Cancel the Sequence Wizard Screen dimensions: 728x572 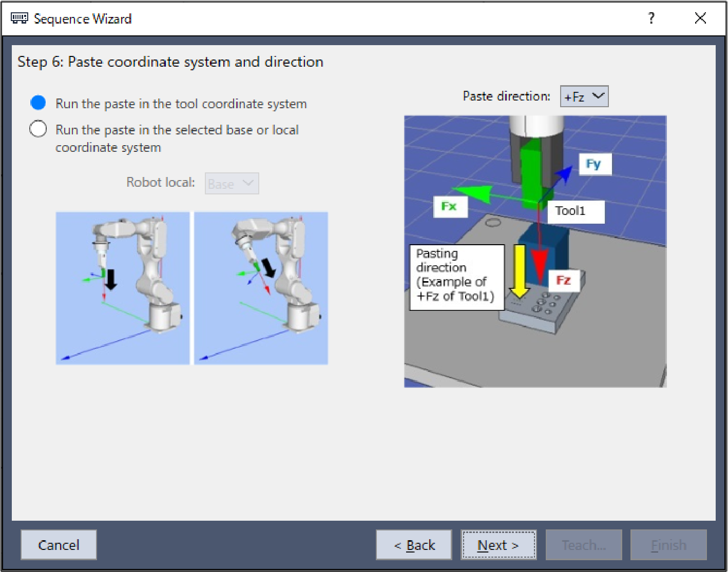(x=59, y=545)
